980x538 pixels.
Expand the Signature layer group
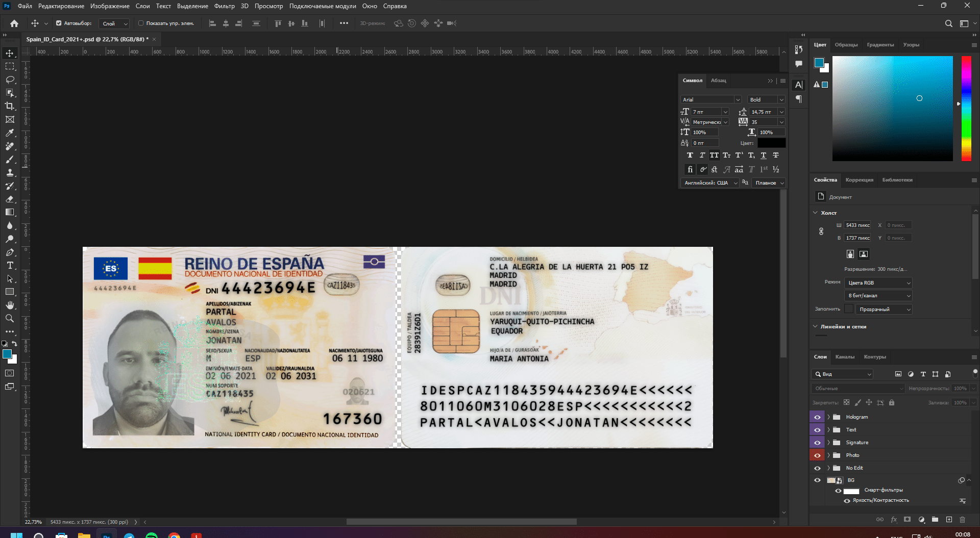(828, 442)
